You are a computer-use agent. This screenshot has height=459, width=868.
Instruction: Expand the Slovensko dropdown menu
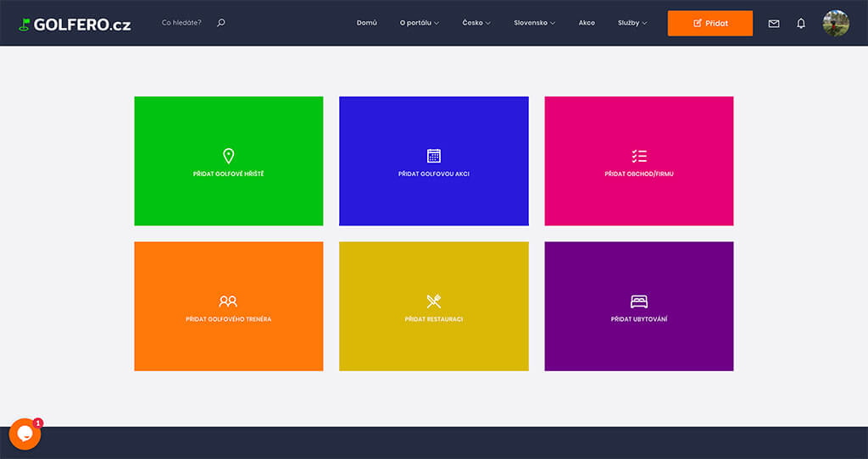point(534,23)
